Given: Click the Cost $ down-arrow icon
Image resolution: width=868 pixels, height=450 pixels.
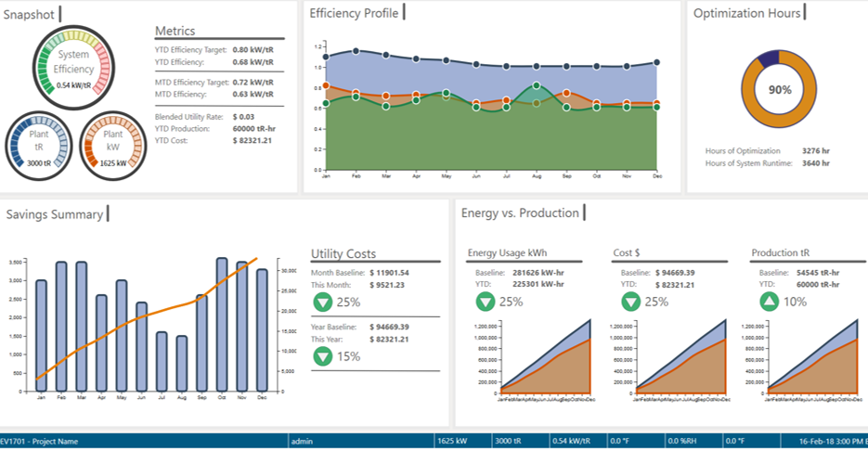Looking at the screenshot, I should pyautogui.click(x=631, y=302).
